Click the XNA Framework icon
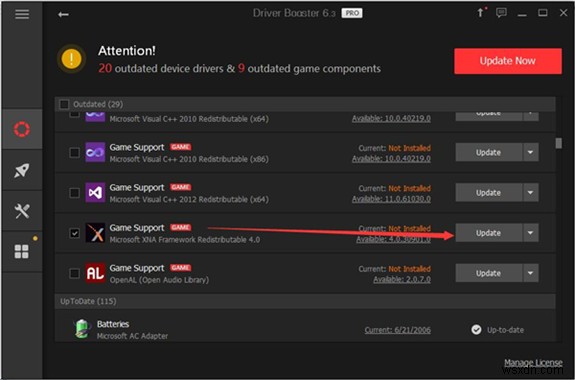 [x=95, y=233]
